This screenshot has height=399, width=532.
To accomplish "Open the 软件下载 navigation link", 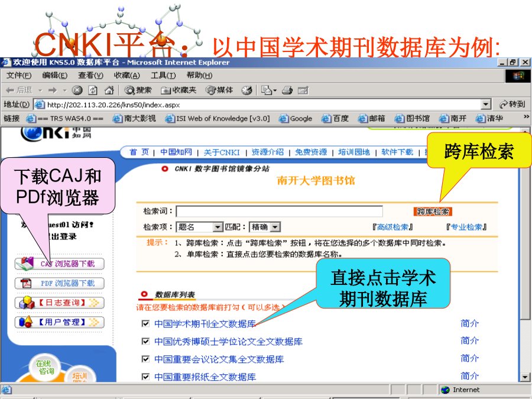I will pos(397,152).
